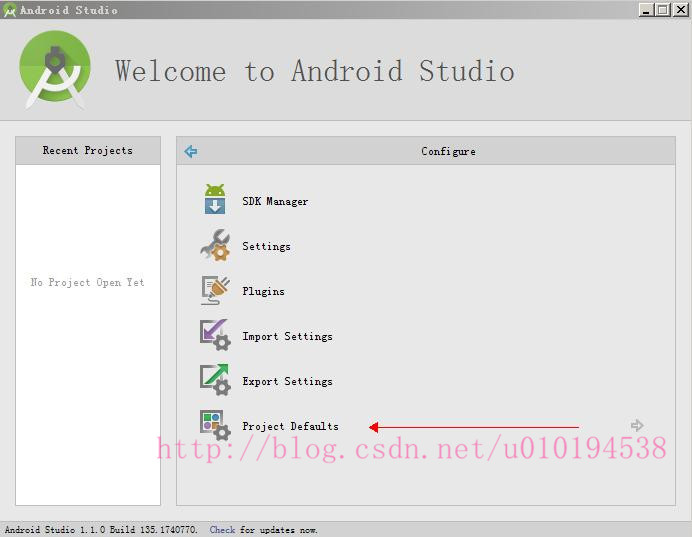Open Project Defaults

[x=290, y=426]
